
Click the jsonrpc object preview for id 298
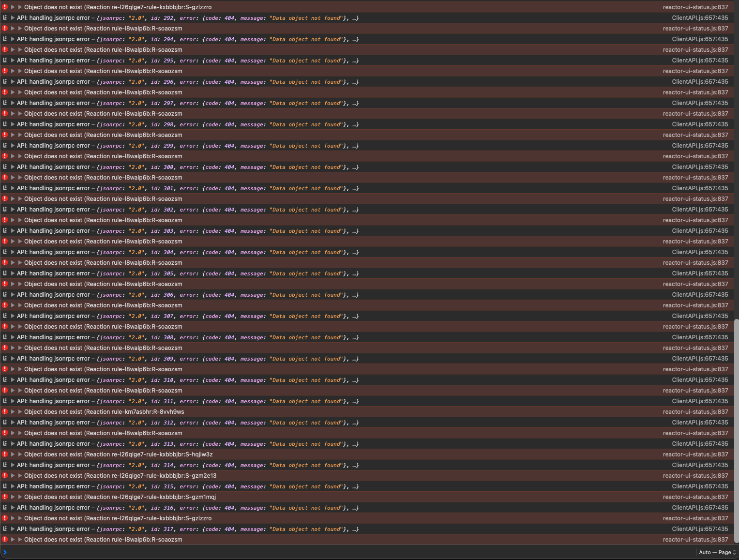[x=227, y=124]
